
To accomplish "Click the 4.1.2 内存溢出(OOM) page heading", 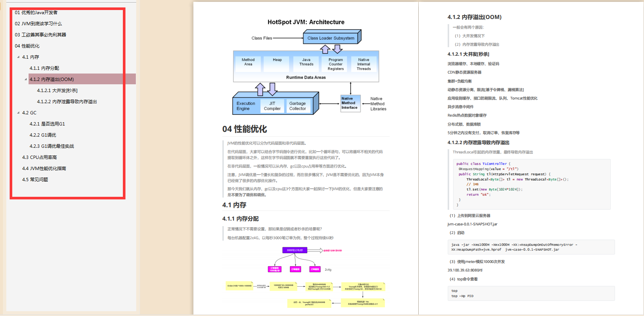I will click(x=474, y=17).
